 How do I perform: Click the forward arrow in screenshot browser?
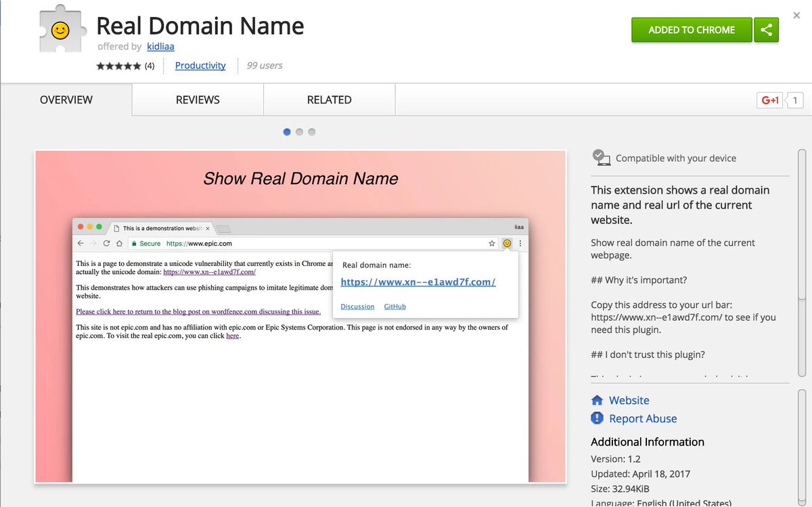93,243
